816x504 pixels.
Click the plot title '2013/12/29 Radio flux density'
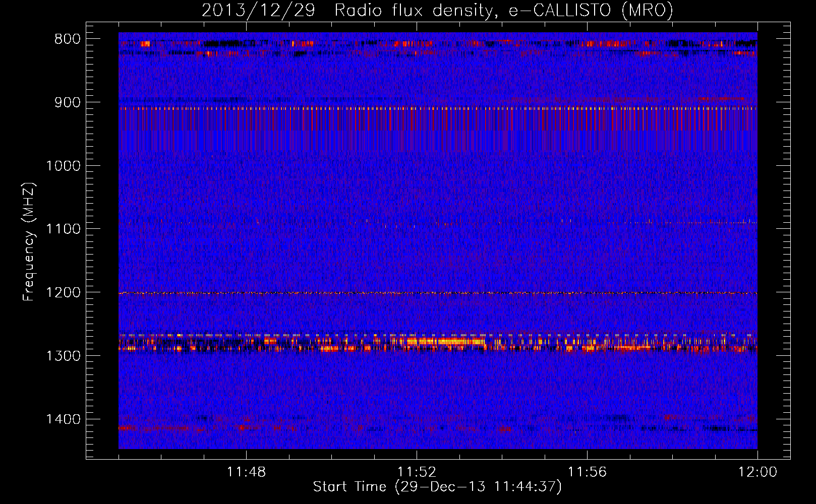coord(437,10)
